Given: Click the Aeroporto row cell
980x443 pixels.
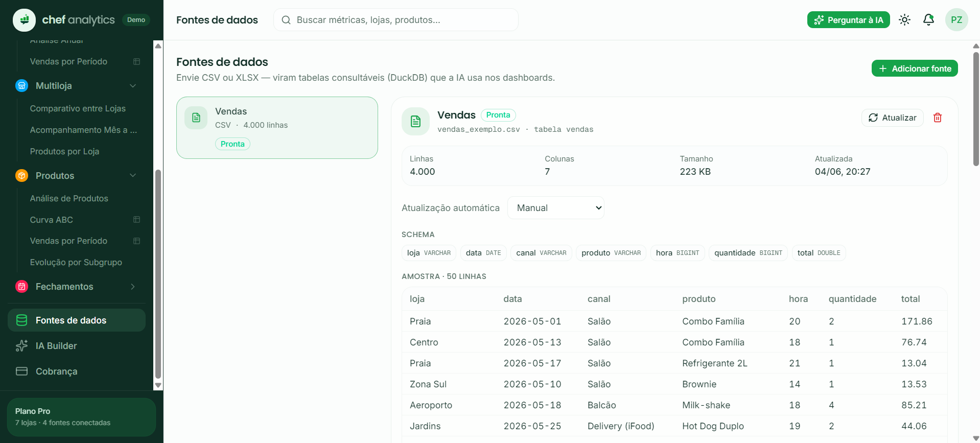Looking at the screenshot, I should pos(431,405).
